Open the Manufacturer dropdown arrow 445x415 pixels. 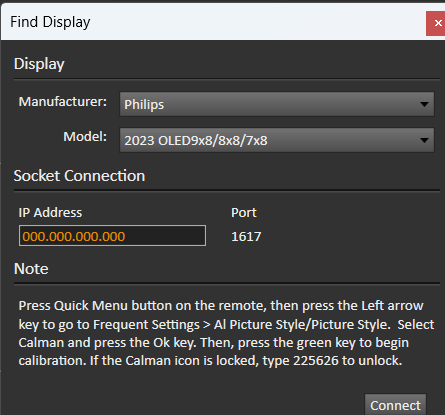[424, 104]
